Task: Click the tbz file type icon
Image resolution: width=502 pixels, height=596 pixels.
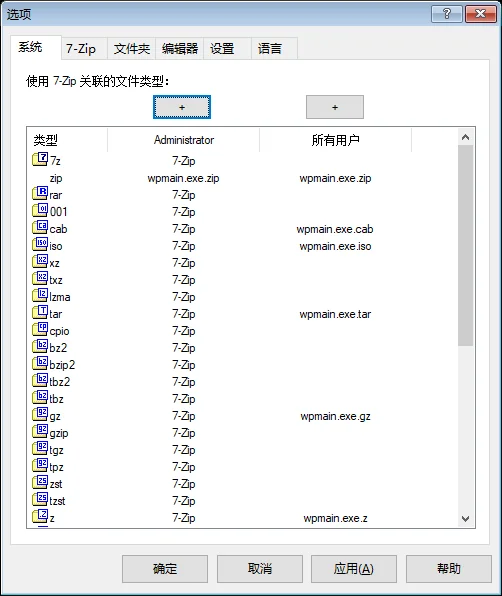Action: point(40,397)
